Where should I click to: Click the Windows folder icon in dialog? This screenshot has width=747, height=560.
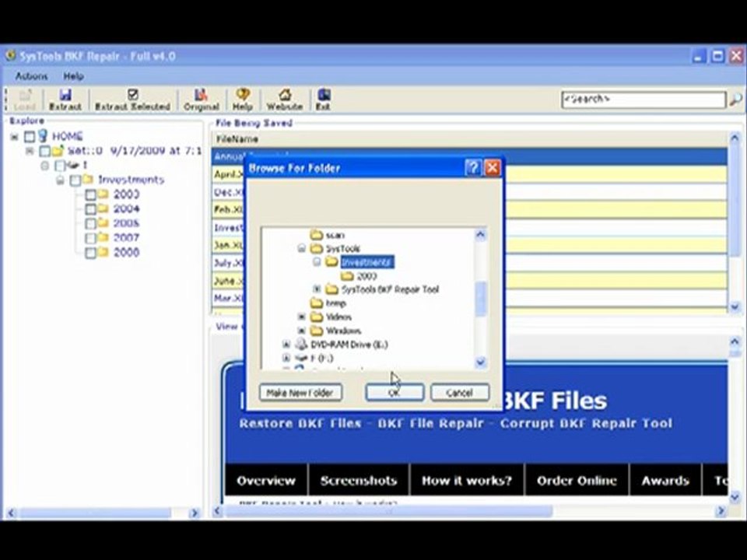click(317, 331)
